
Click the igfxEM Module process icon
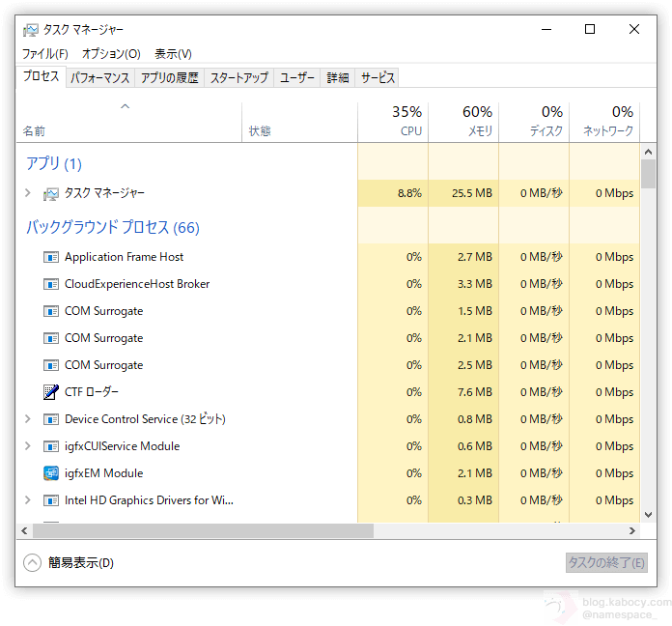pos(51,473)
